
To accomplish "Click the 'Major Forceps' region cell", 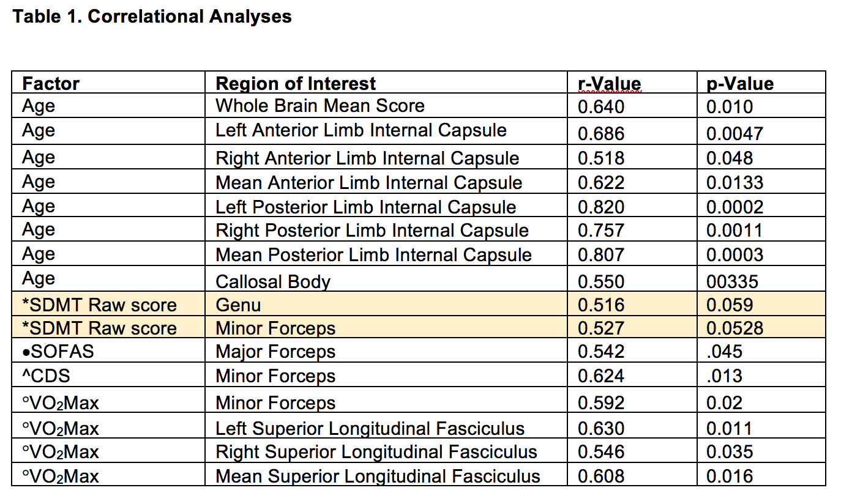I will pos(275,352).
